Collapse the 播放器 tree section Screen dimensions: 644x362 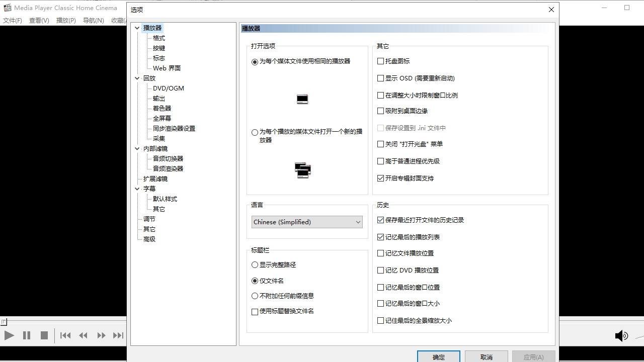coord(137,28)
